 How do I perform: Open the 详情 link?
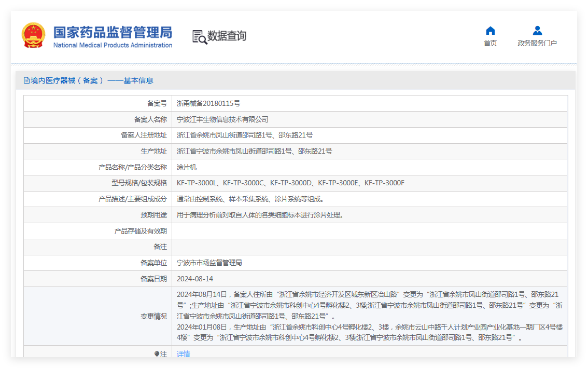coord(184,354)
